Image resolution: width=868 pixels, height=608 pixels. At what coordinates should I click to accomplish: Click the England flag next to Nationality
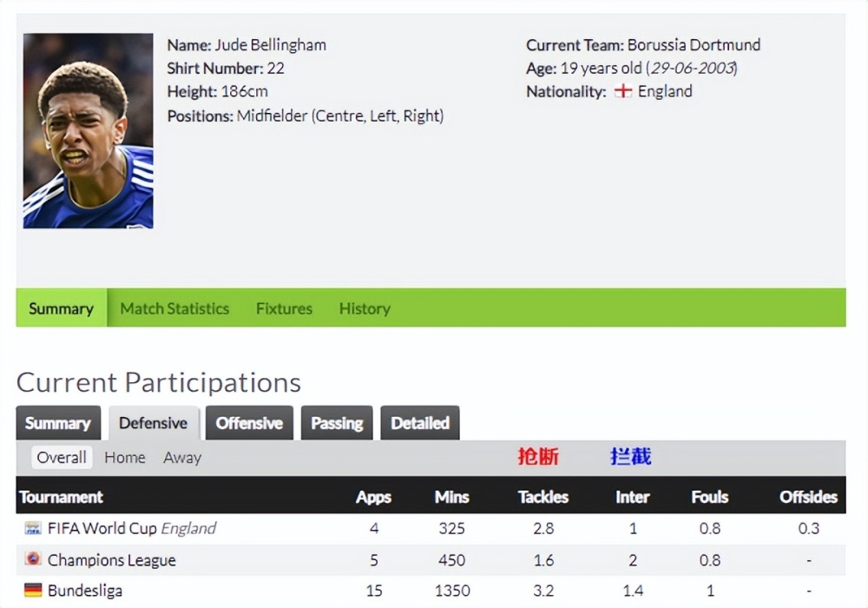622,91
